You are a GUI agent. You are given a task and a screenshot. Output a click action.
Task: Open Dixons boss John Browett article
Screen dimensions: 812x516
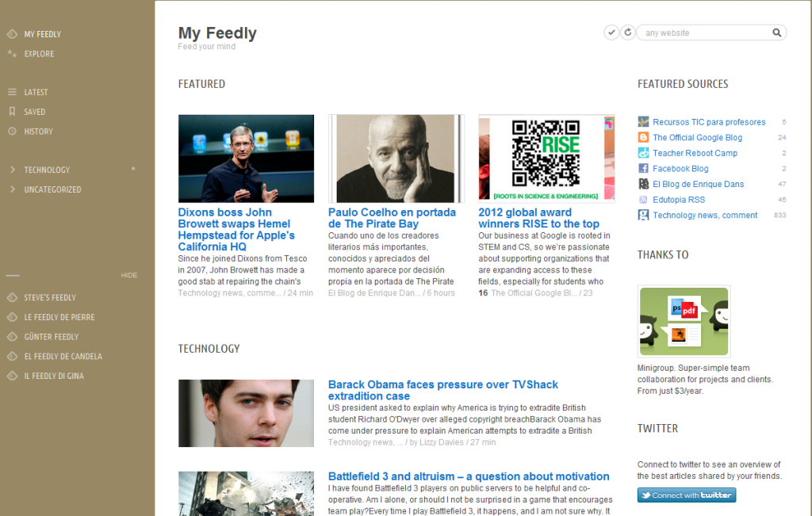tap(236, 229)
